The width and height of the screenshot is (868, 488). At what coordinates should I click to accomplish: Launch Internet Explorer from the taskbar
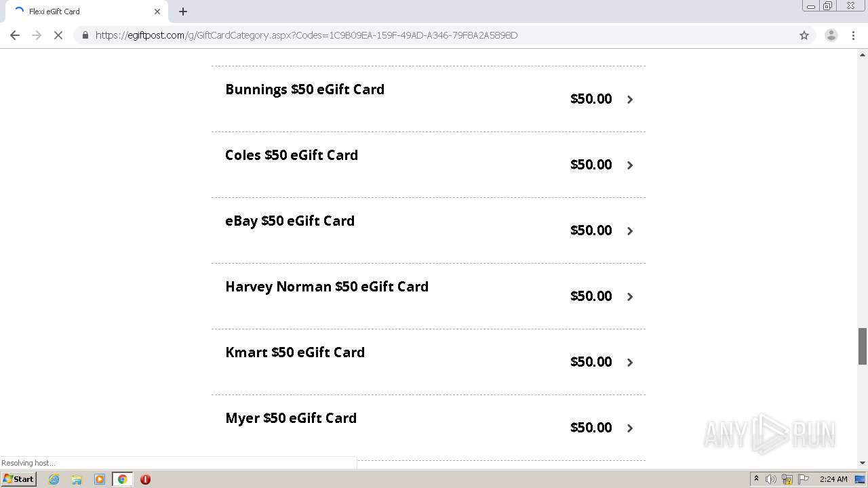point(54,479)
